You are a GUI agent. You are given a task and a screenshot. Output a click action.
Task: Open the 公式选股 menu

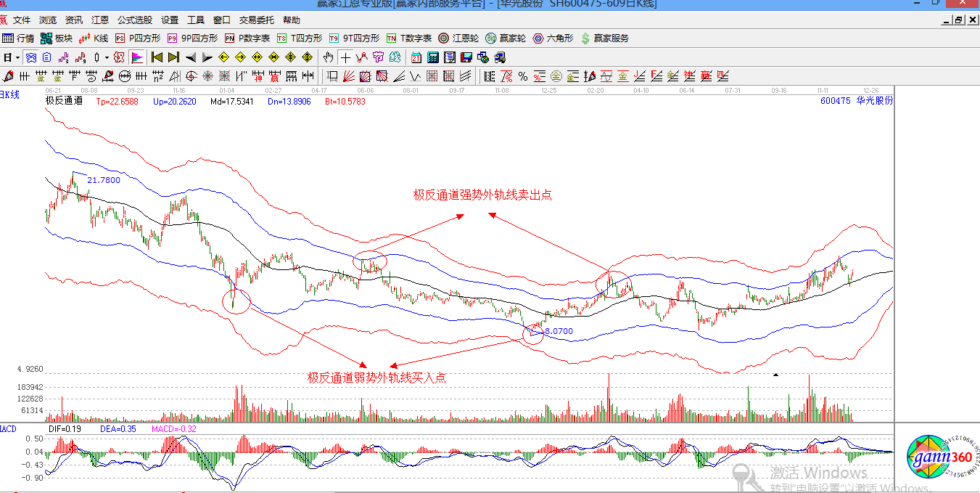click(x=135, y=20)
